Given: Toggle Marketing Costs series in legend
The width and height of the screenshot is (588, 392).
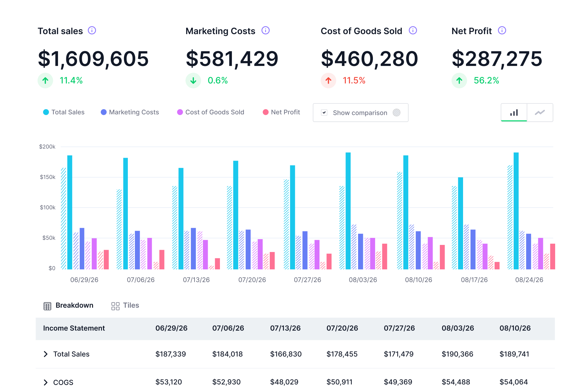Looking at the screenshot, I should pyautogui.click(x=130, y=112).
